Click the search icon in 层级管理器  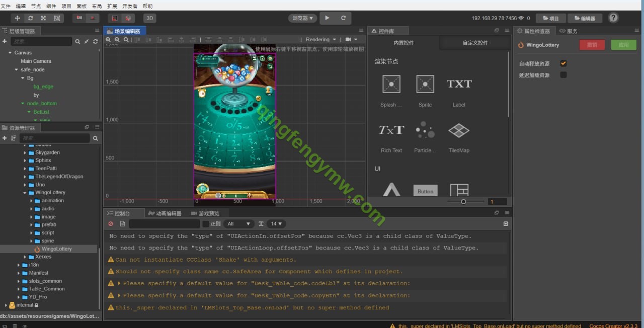pyautogui.click(x=77, y=41)
